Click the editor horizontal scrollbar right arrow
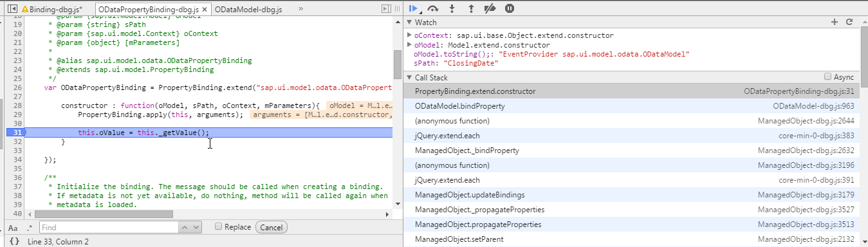This screenshot has width=868, height=247. click(388, 214)
